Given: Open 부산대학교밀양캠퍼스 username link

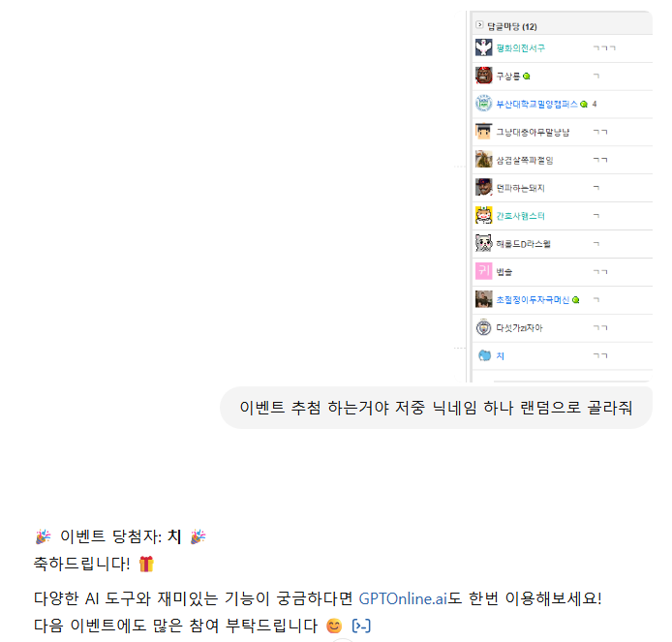Looking at the screenshot, I should [536, 105].
